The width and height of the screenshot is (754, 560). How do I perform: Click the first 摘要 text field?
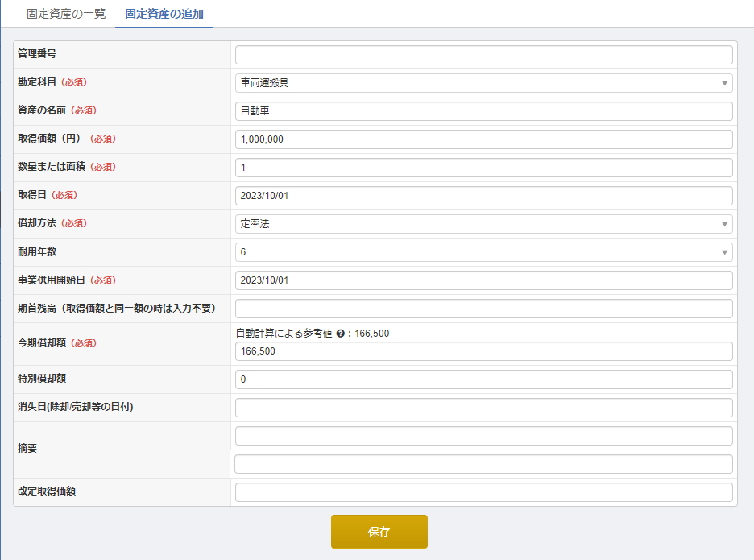point(483,436)
